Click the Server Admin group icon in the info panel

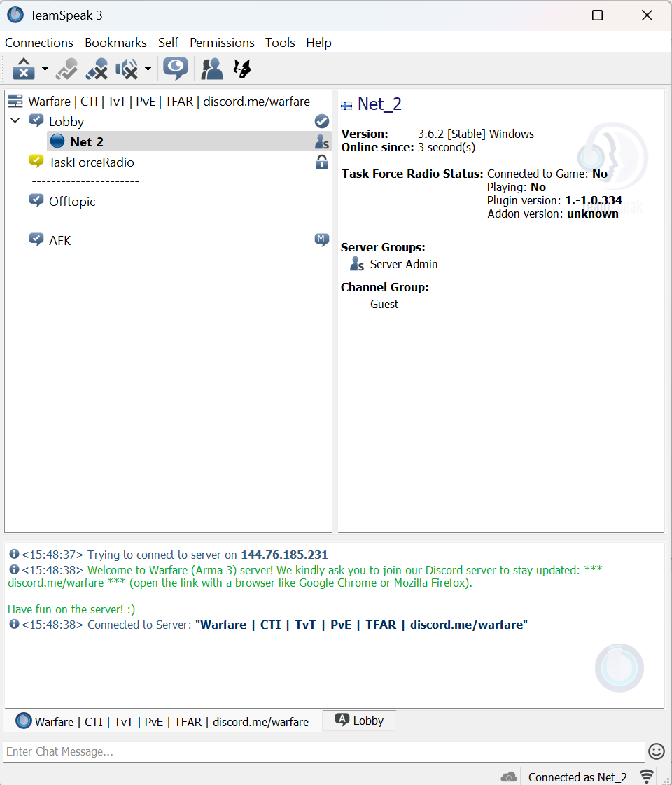(x=357, y=264)
